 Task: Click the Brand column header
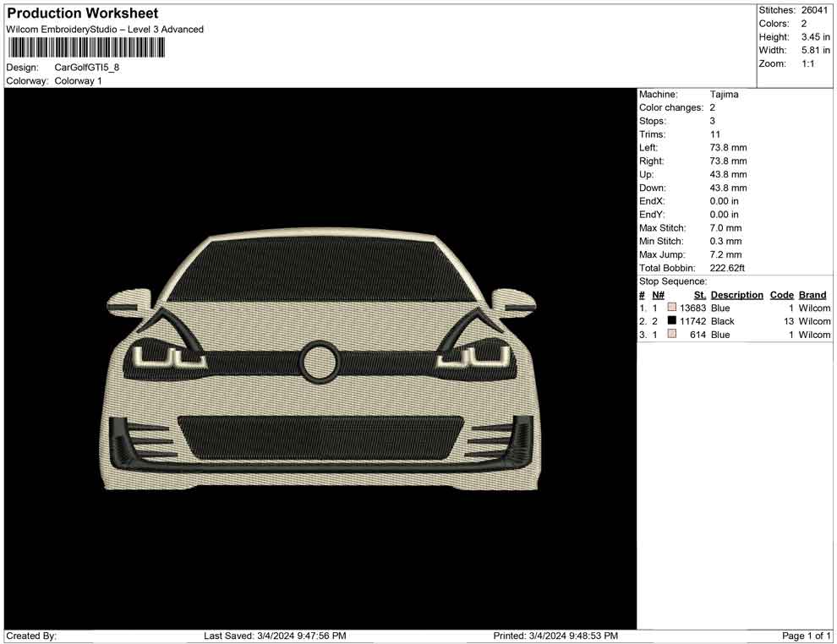click(x=812, y=295)
